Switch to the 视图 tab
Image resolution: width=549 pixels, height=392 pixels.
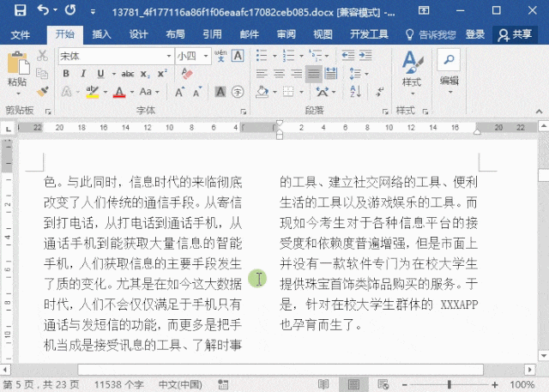[x=323, y=34]
